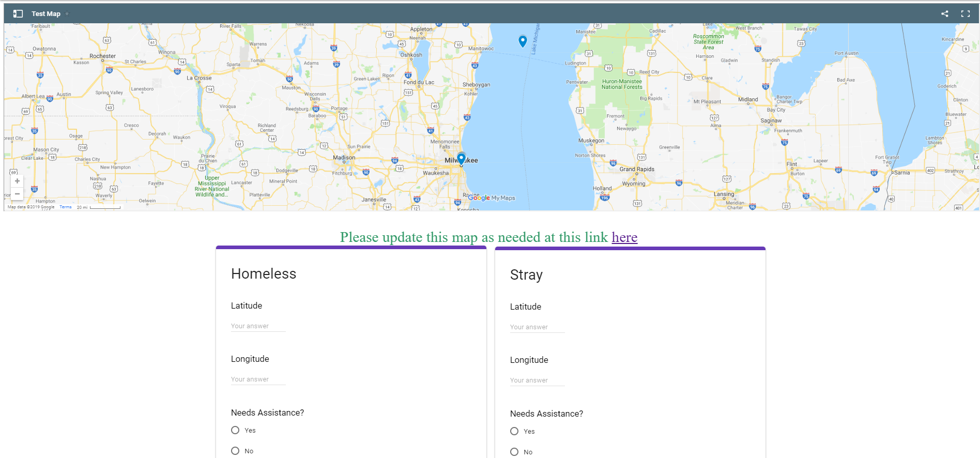980x458 pixels.
Task: Click the Google My Maps logo
Action: point(492,197)
